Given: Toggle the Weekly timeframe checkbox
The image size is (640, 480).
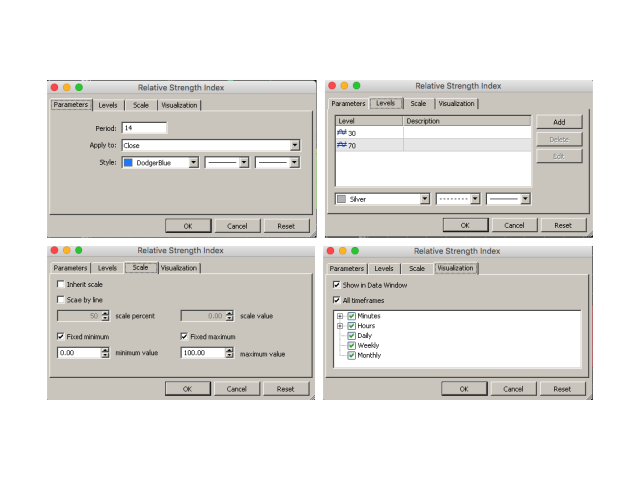Looking at the screenshot, I should coord(352,346).
